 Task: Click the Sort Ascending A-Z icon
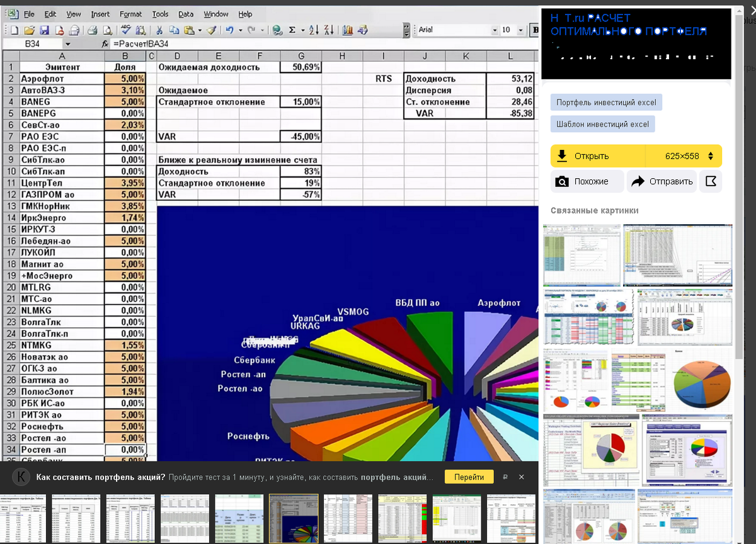(x=314, y=30)
